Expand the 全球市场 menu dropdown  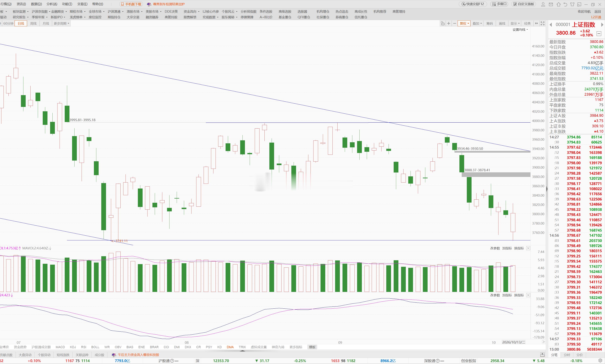coord(96,12)
